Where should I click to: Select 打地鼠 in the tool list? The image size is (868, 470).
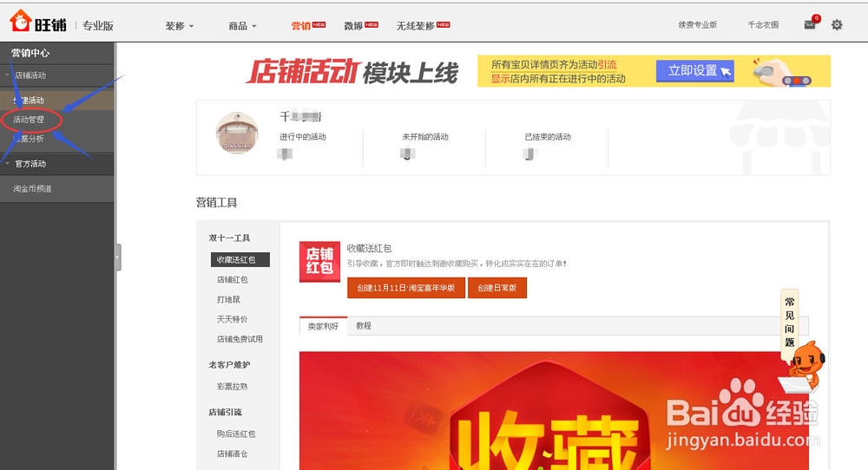pos(228,300)
